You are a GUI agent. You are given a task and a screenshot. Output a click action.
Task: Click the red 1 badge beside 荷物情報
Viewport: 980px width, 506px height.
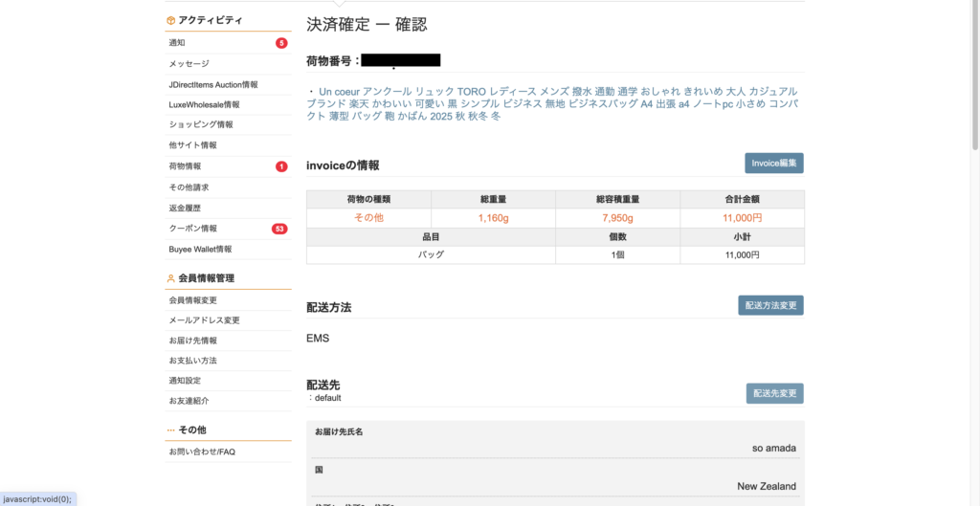click(x=281, y=166)
